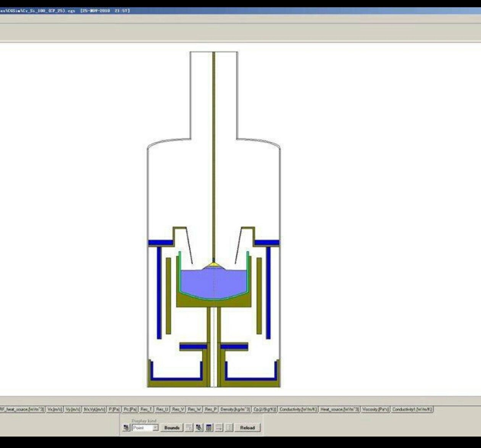481x448 pixels.
Task: Click the greyed icon left of Reload button
Action: [229, 428]
